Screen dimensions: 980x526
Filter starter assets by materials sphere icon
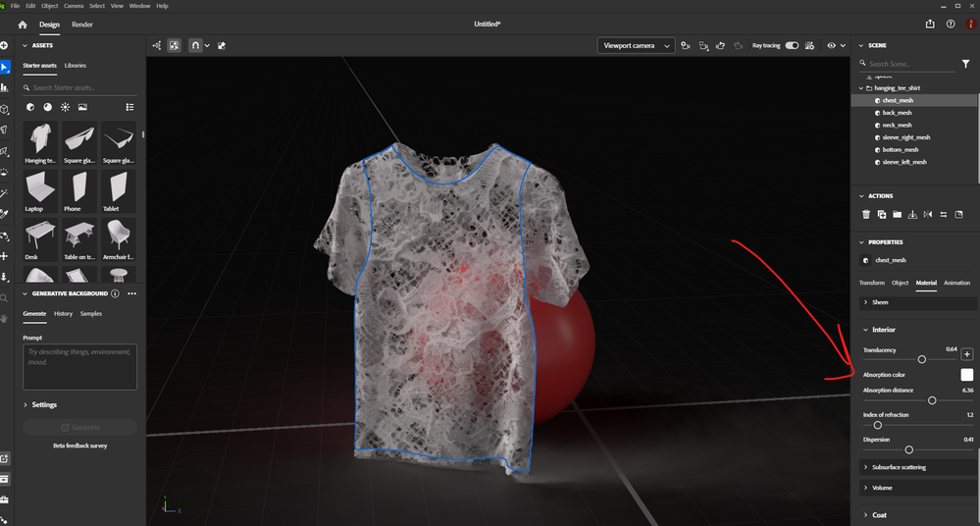point(47,107)
